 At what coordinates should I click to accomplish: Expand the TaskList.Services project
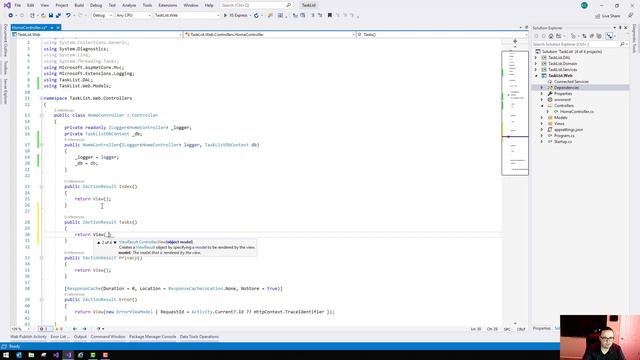coord(536,70)
